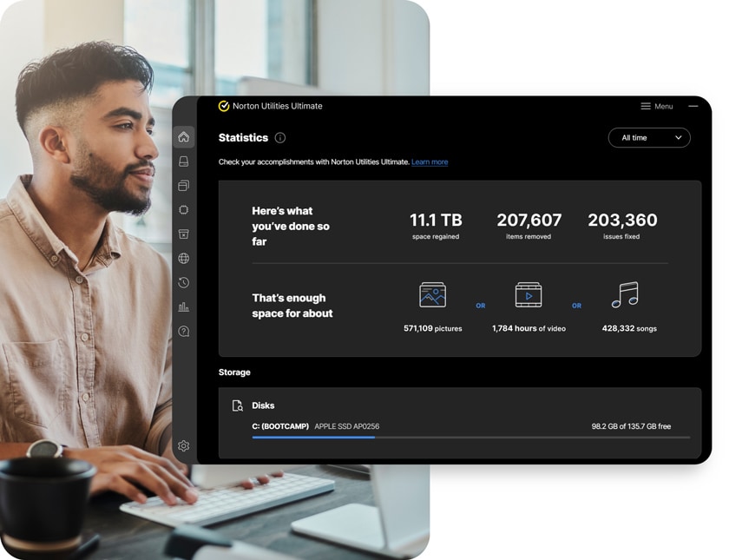Image resolution: width=729 pixels, height=560 pixels.
Task: Click the archive box sidebar icon
Action: [x=183, y=234]
